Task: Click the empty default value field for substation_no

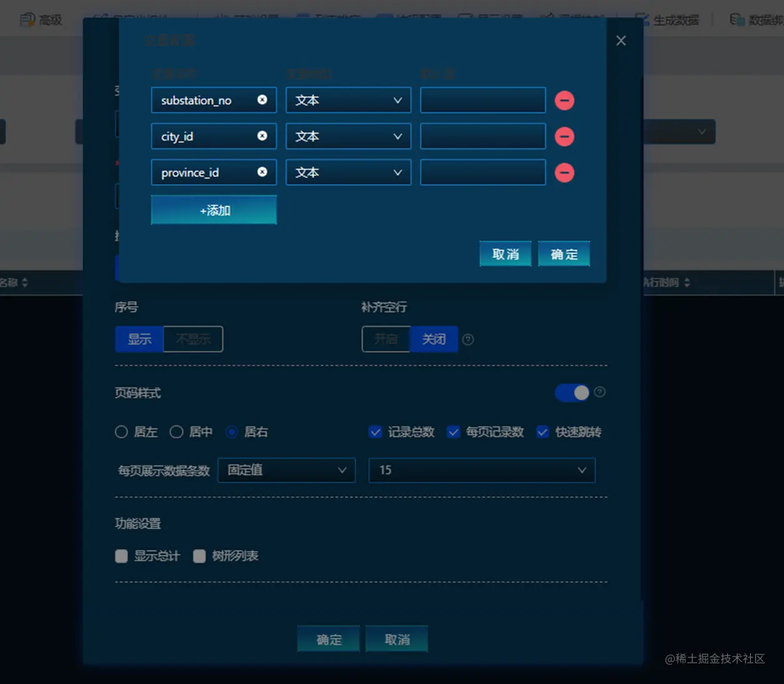Action: pos(482,100)
